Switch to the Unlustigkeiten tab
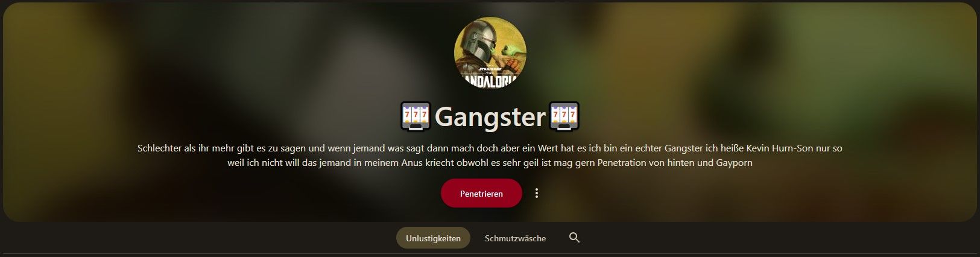 point(433,238)
